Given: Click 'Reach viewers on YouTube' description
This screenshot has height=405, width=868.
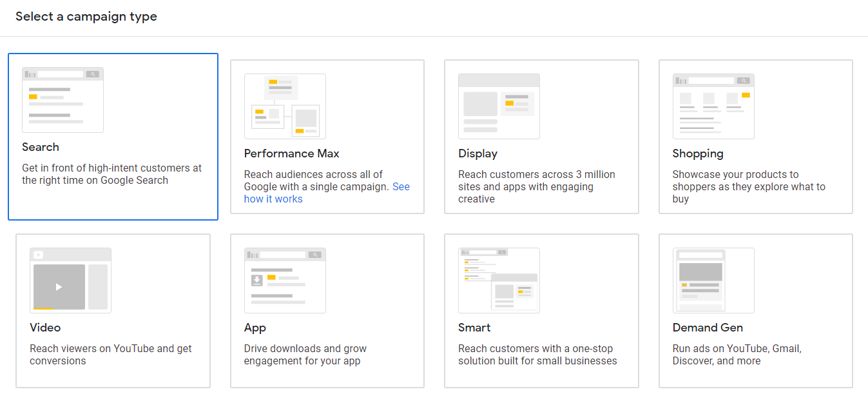Looking at the screenshot, I should point(111,355).
